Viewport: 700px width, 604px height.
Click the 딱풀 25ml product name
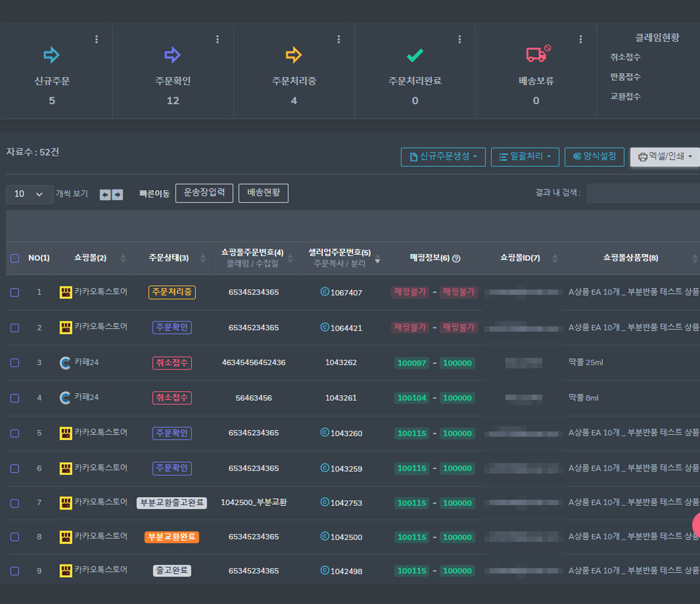pyautogui.click(x=586, y=363)
